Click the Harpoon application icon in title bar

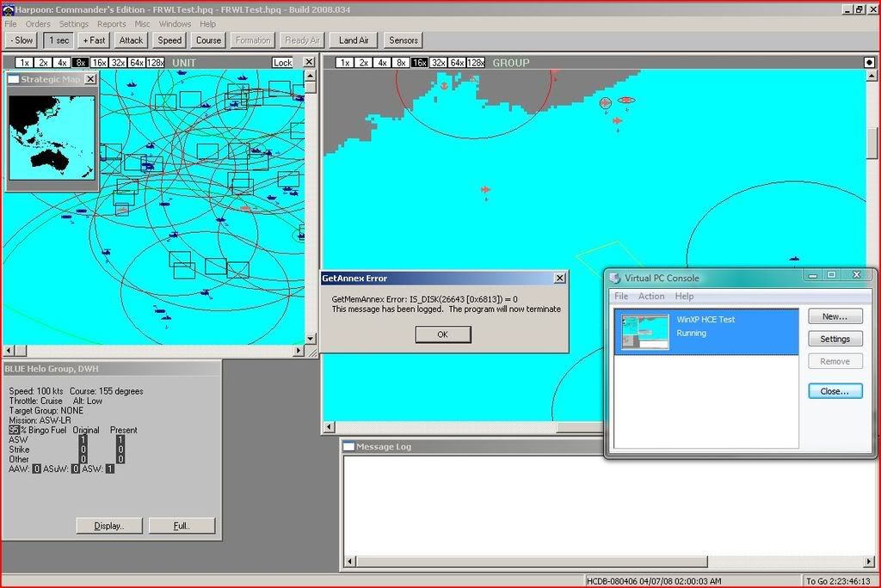click(8, 9)
